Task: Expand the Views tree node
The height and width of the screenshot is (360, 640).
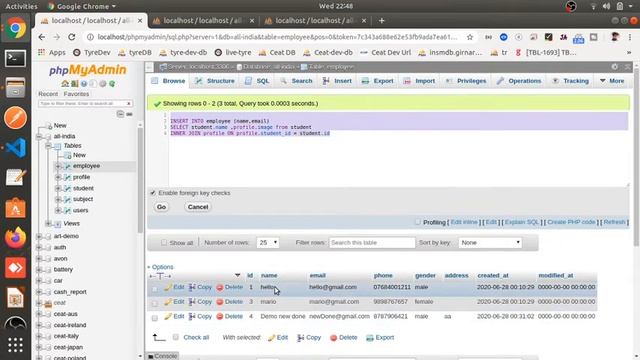Action: pyautogui.click(x=49, y=223)
